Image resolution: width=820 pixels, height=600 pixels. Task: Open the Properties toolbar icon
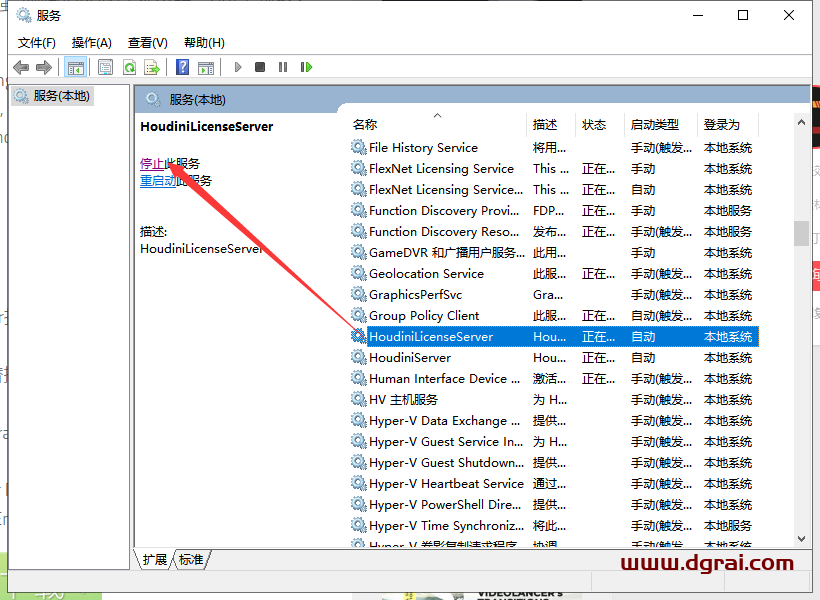106,67
